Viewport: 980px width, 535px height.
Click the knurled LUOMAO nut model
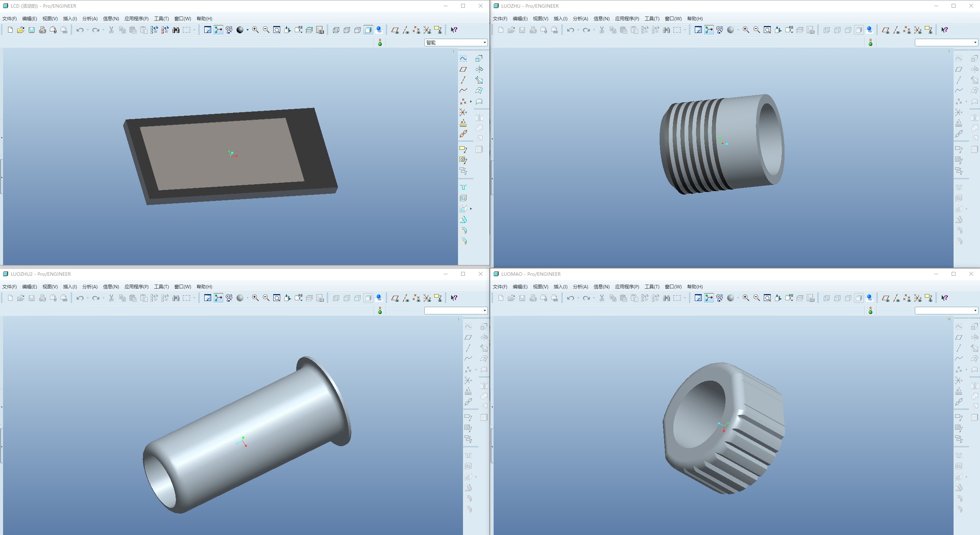[724, 428]
